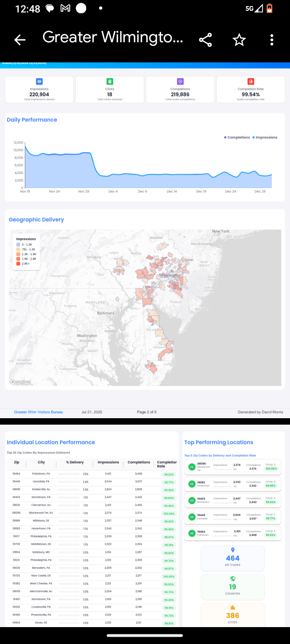Image resolution: width=290 pixels, height=644 pixels.
Task: Tap the Dover, DE table row
Action: pos(92,623)
